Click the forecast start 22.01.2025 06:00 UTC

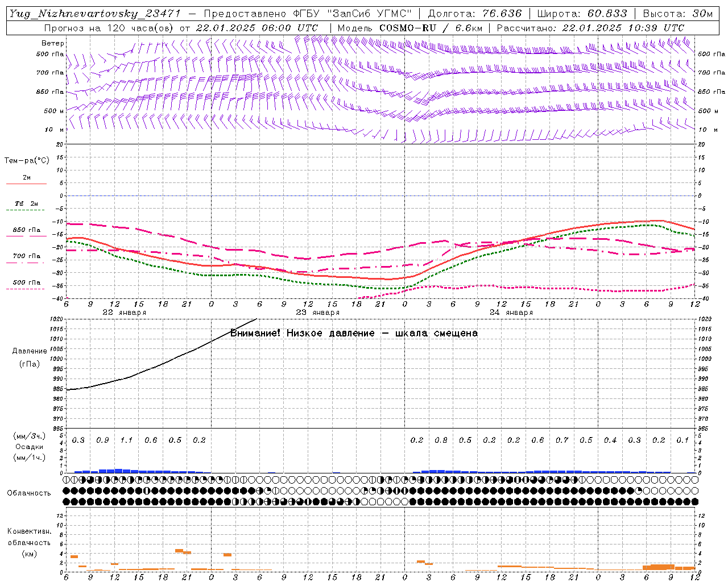[x=257, y=27]
